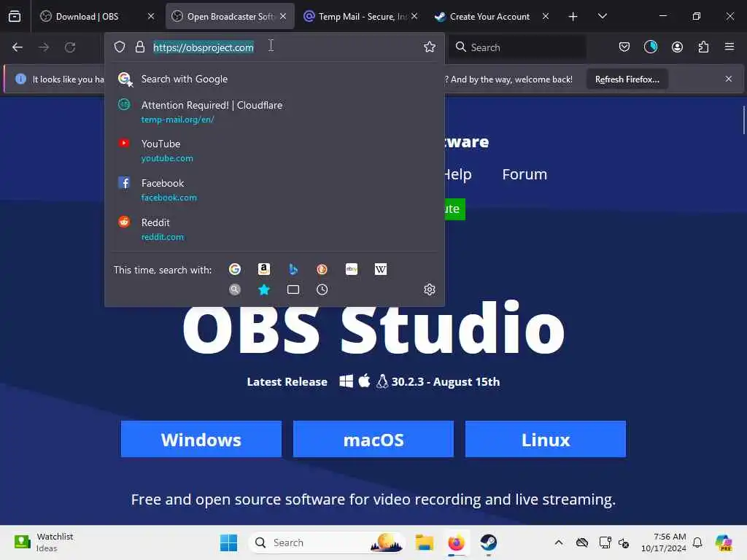The height and width of the screenshot is (560, 747).
Task: Close the Create Your Account tab
Action: (x=546, y=16)
